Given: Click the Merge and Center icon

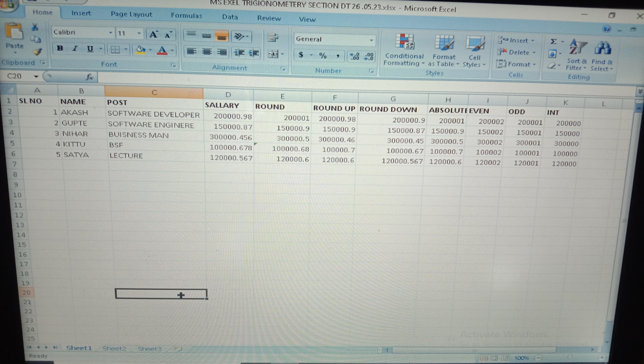Looking at the screenshot, I should tap(273, 54).
